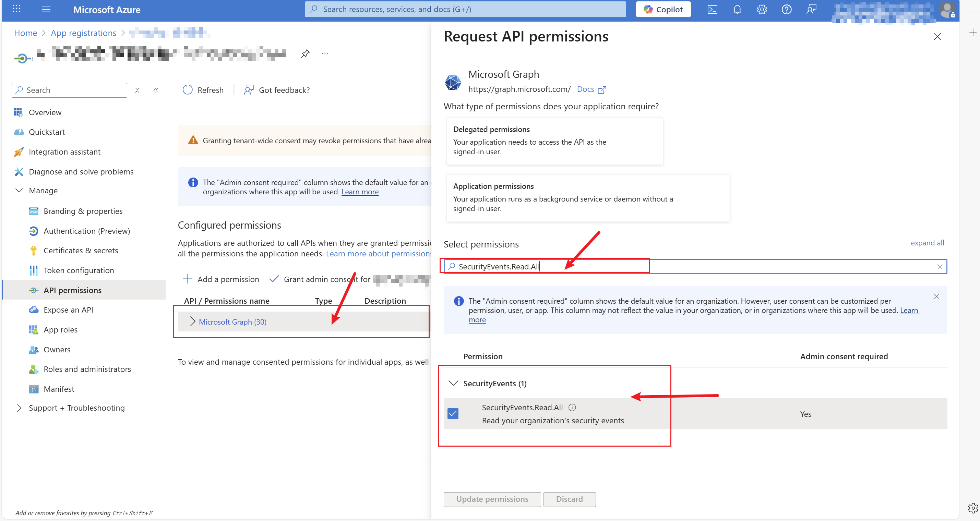The height and width of the screenshot is (521, 980).
Task: Click the help question mark icon
Action: [786, 10]
